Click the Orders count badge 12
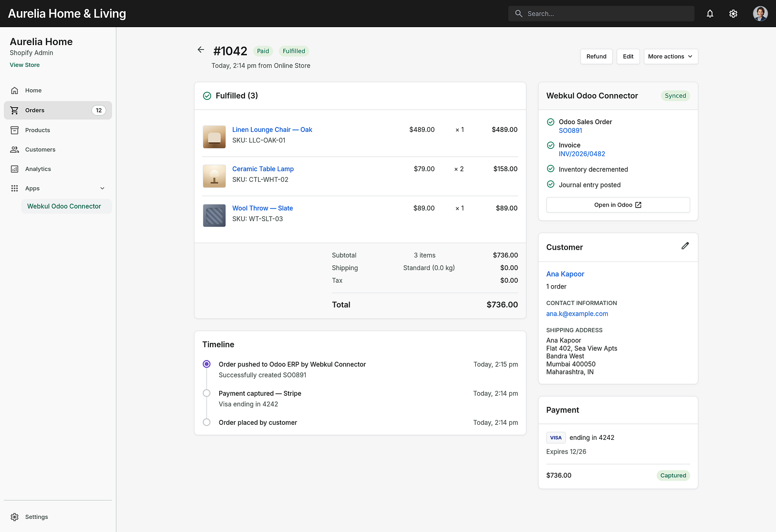This screenshot has height=532, width=776. coord(98,110)
